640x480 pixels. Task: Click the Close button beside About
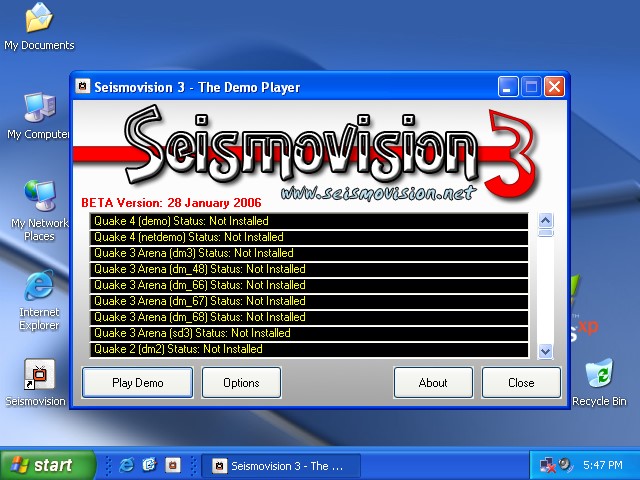click(x=521, y=382)
